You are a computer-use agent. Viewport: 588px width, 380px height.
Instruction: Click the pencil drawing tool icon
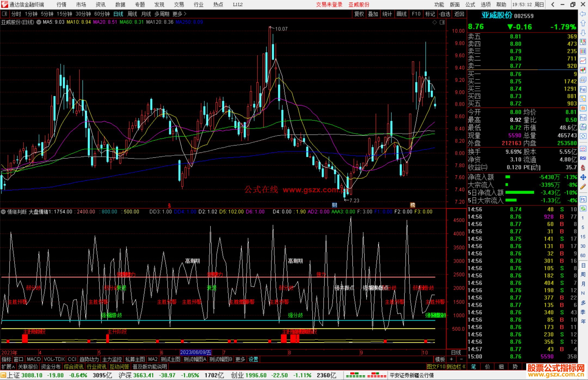click(x=583, y=187)
